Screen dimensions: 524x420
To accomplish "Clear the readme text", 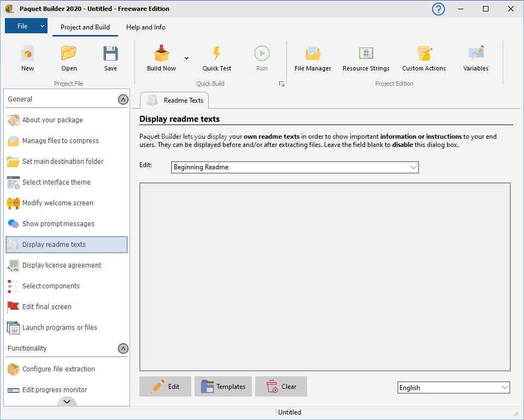I will click(281, 386).
